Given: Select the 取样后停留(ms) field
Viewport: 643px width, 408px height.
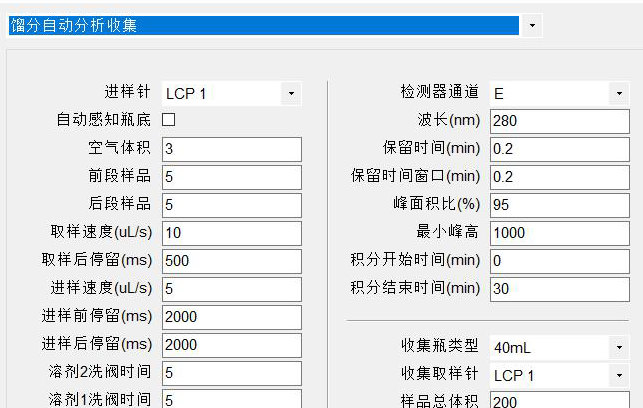Looking at the screenshot, I should (x=230, y=261).
